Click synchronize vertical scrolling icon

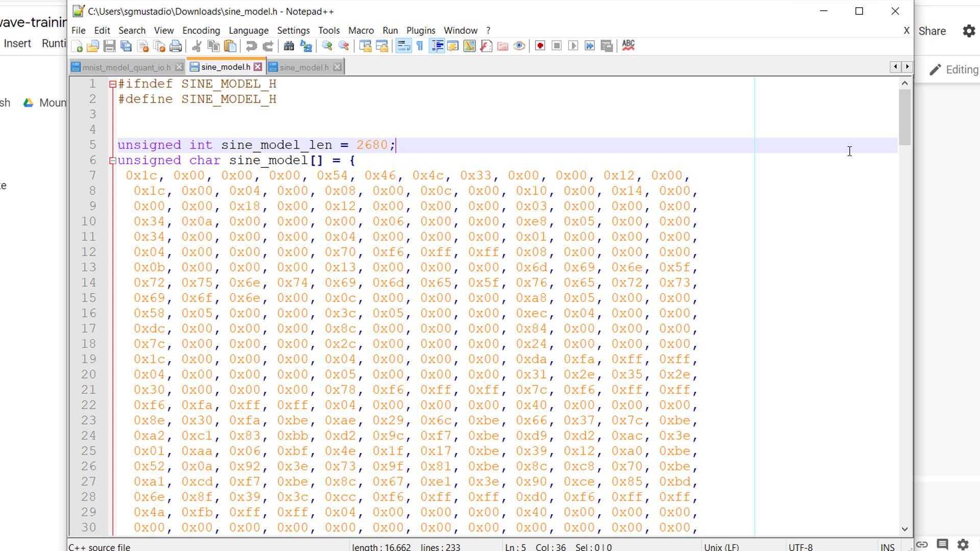point(365,46)
